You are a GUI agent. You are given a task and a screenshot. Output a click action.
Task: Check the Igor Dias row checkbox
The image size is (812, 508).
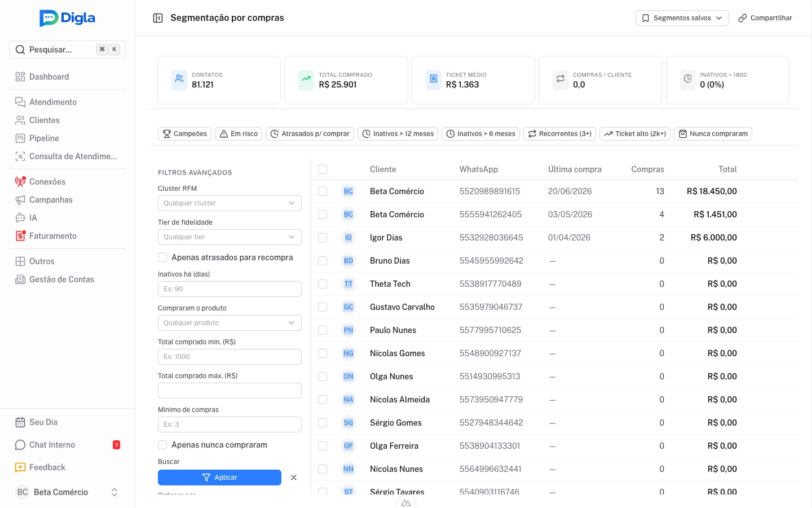point(323,238)
